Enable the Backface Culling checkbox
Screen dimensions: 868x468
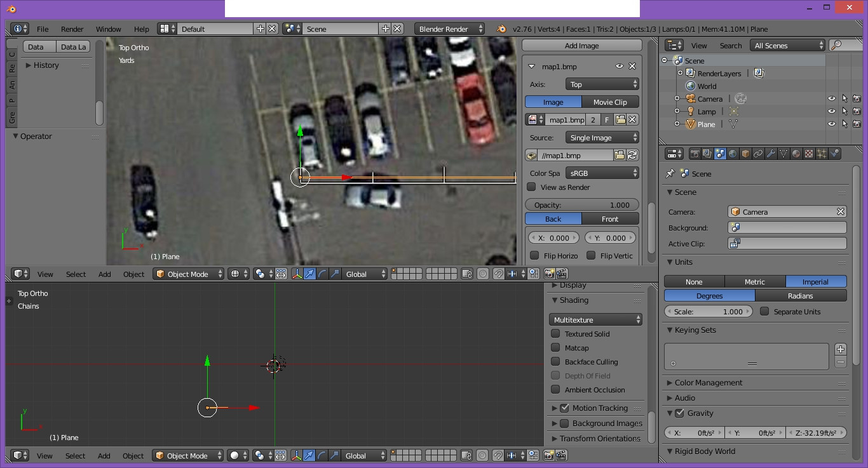555,362
